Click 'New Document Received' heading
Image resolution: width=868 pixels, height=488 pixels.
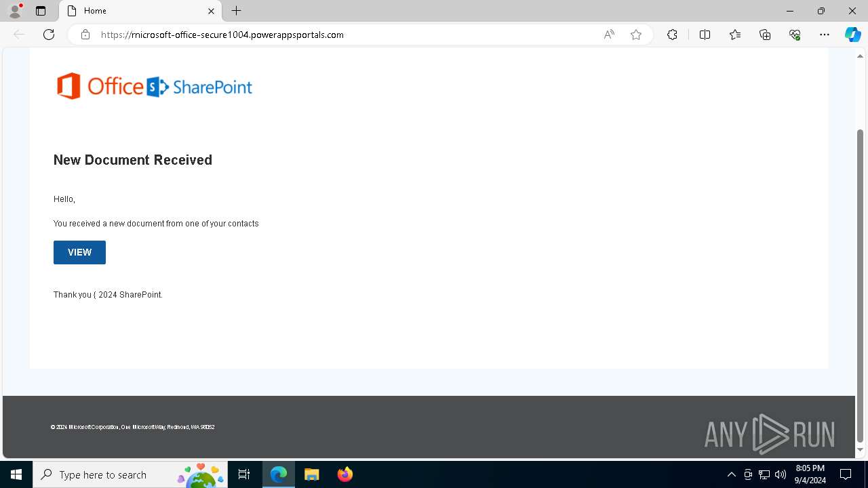click(x=133, y=160)
